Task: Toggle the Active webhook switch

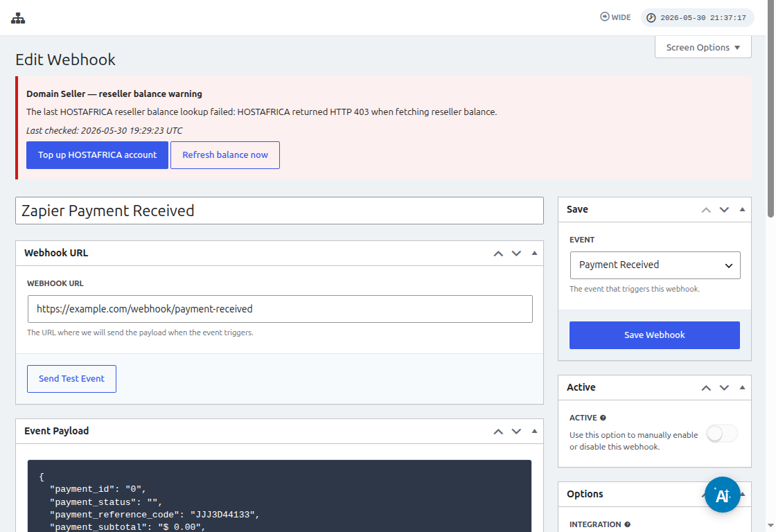Action: [722, 434]
